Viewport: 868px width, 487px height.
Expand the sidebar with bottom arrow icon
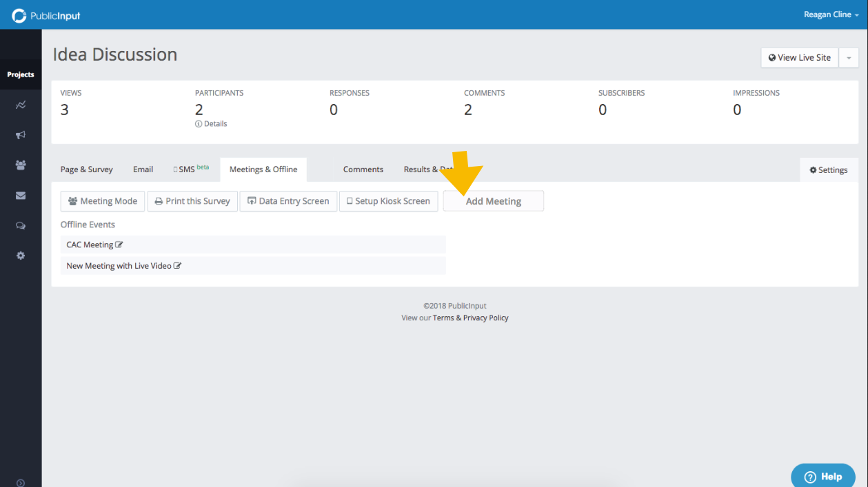[x=21, y=482]
